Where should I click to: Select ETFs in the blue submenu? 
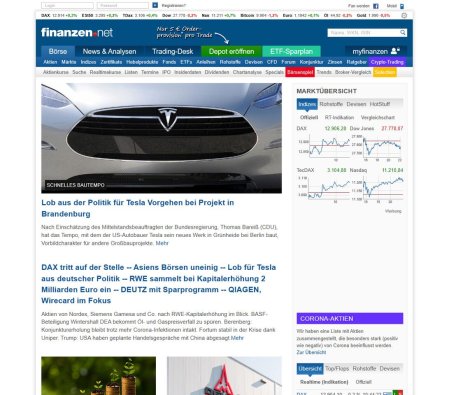coord(186,62)
